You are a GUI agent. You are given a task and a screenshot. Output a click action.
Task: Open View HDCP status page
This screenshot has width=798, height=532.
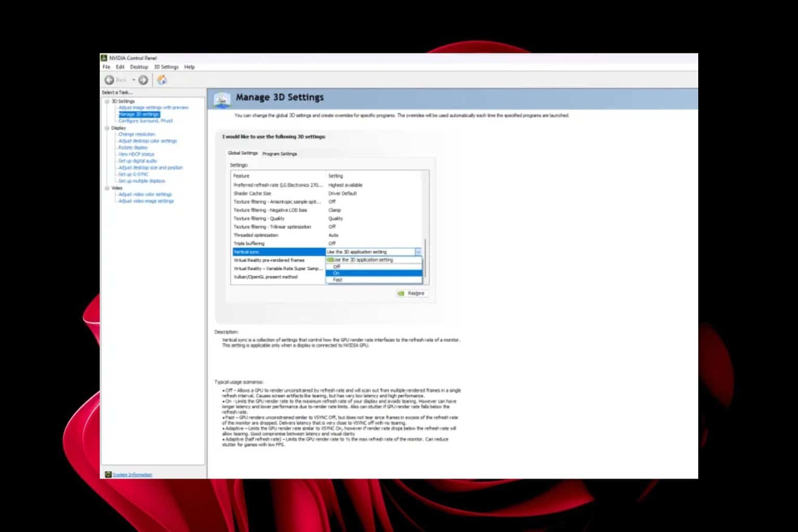click(136, 154)
